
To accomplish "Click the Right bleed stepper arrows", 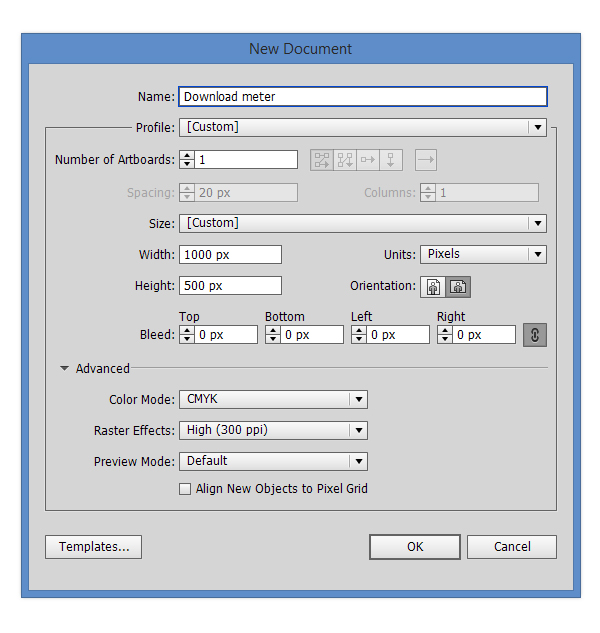I will (x=445, y=335).
